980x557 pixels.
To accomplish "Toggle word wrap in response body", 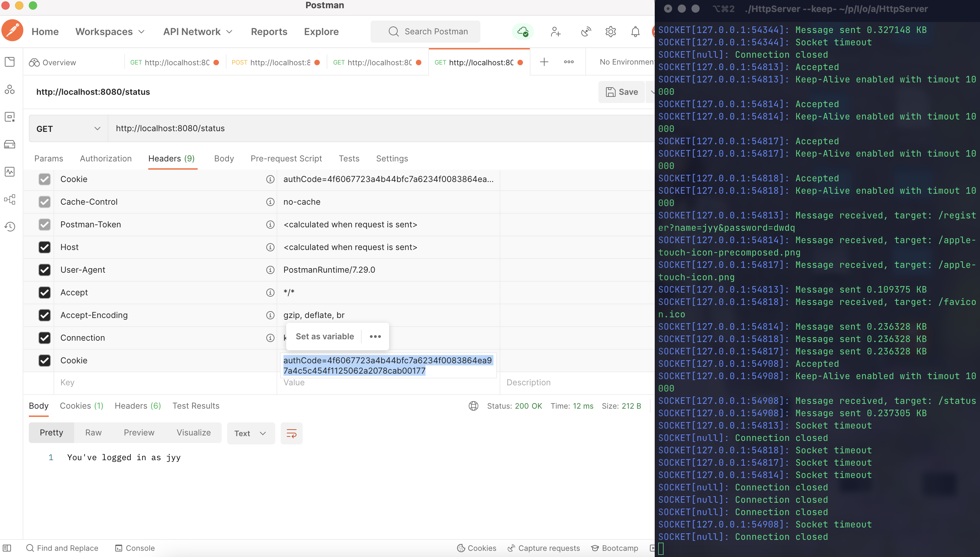I will point(291,433).
